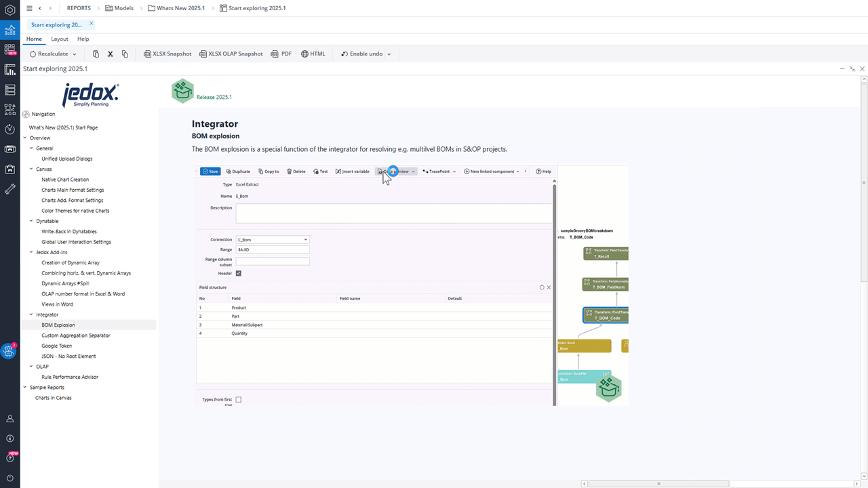Go forward using the right arrow

(x=50, y=7)
